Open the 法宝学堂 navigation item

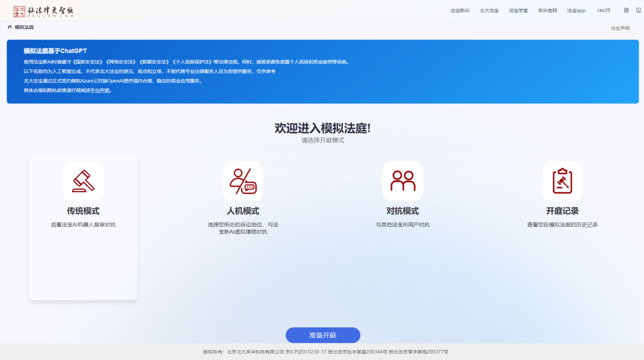[x=518, y=11]
